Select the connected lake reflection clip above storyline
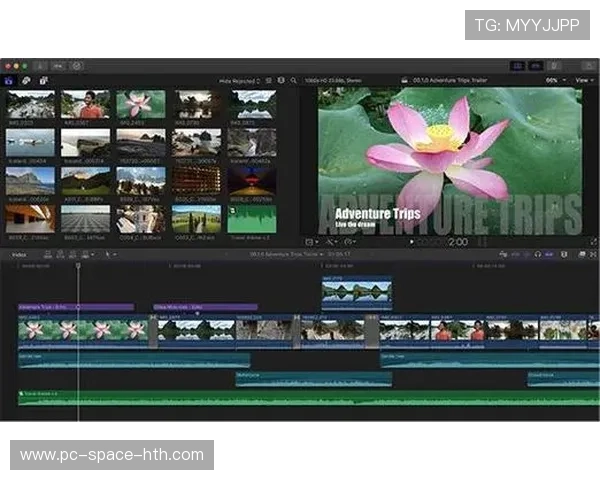The image size is (600, 480). point(357,293)
